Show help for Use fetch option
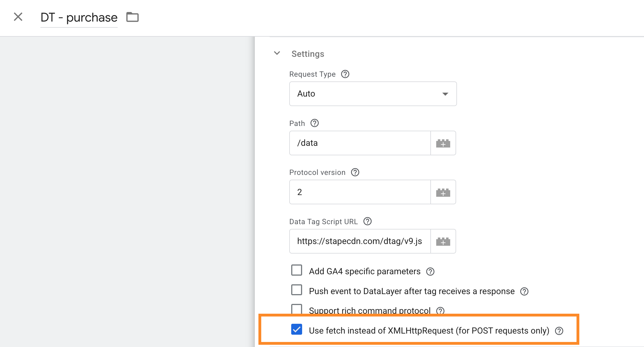The image size is (644, 347). [559, 331]
